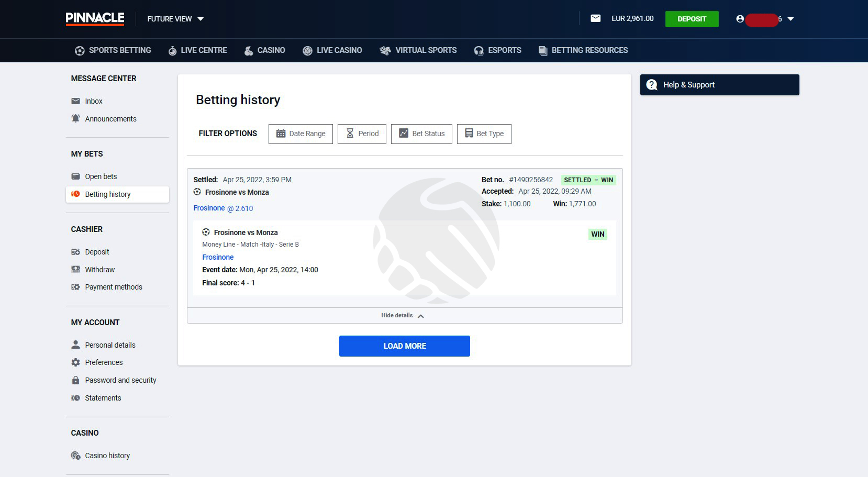Open the Date Range filter
Image resolution: width=868 pixels, height=477 pixels.
point(301,134)
